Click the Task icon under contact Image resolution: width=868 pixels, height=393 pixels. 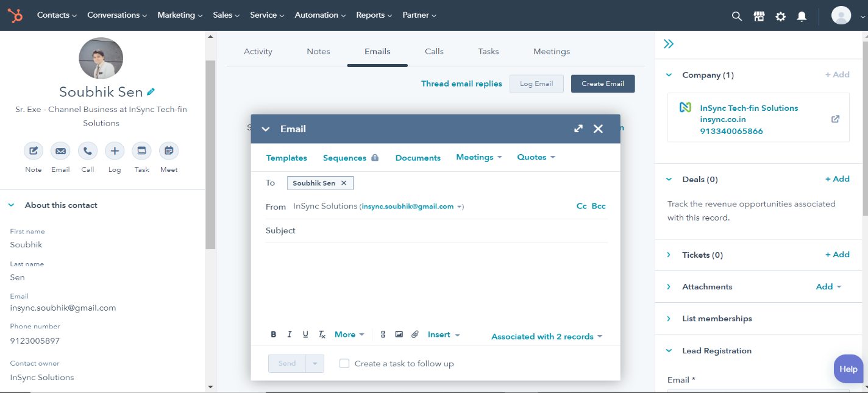(141, 151)
